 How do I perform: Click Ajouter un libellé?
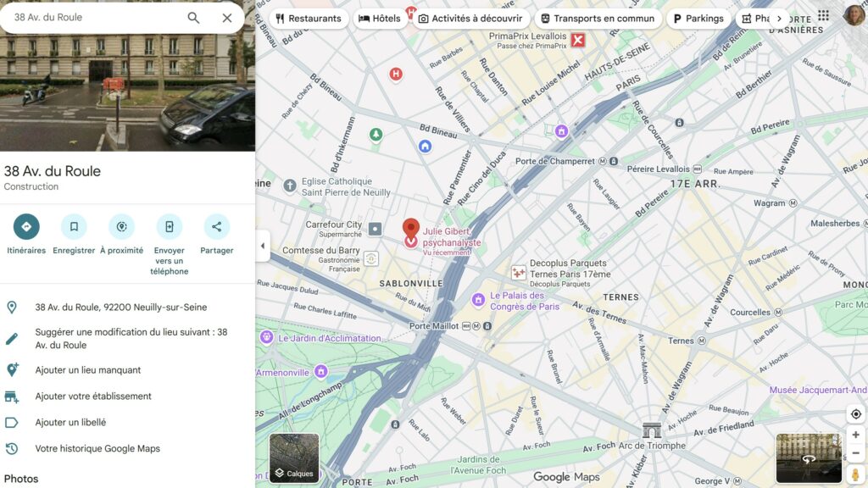tap(70, 422)
